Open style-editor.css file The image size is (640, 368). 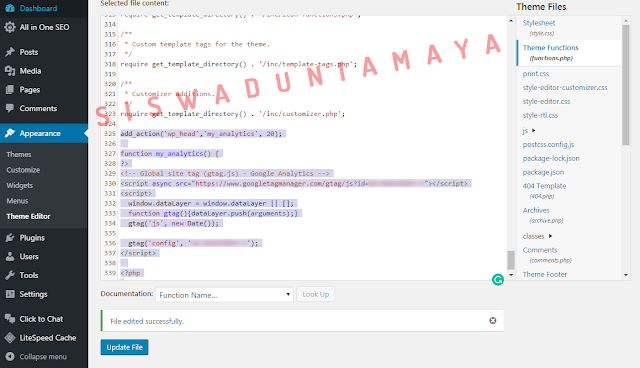pos(546,102)
